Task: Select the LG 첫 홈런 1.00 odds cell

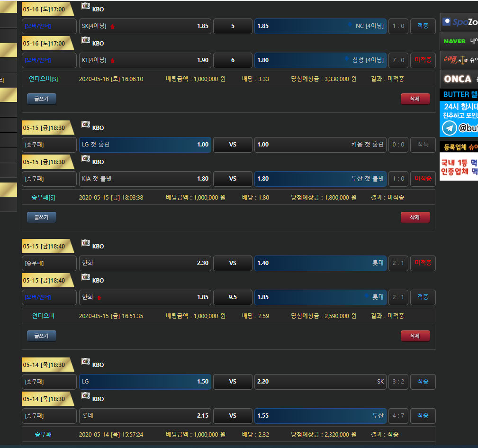Action: (145, 145)
